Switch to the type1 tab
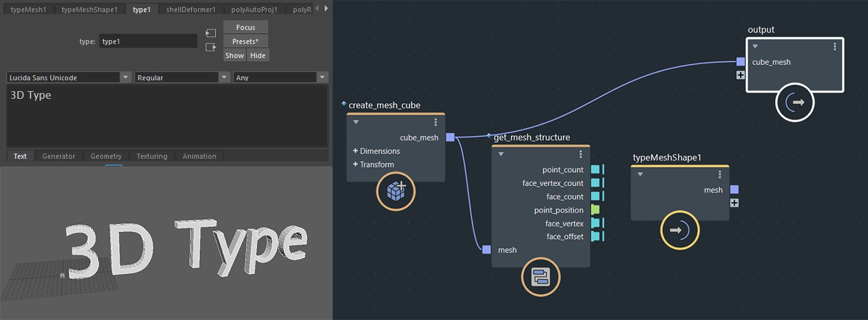 pos(141,10)
